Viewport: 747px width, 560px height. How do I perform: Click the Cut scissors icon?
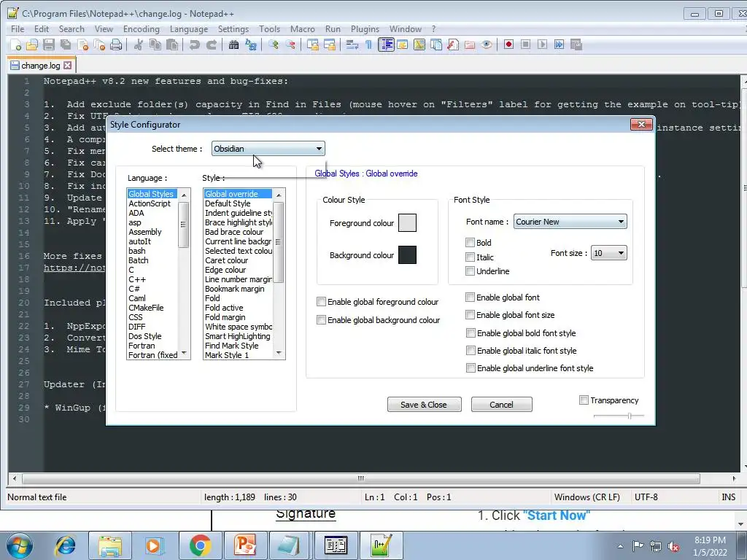tap(138, 44)
